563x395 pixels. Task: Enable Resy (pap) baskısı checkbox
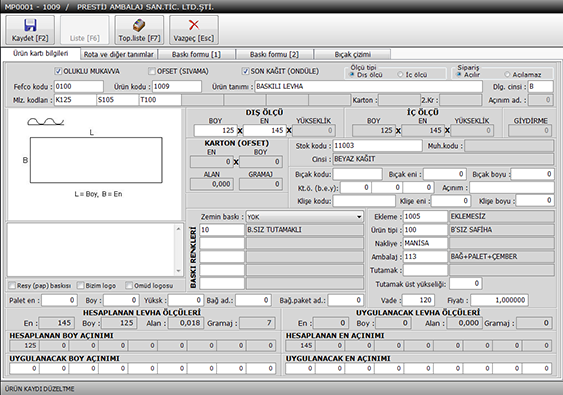pyautogui.click(x=12, y=285)
